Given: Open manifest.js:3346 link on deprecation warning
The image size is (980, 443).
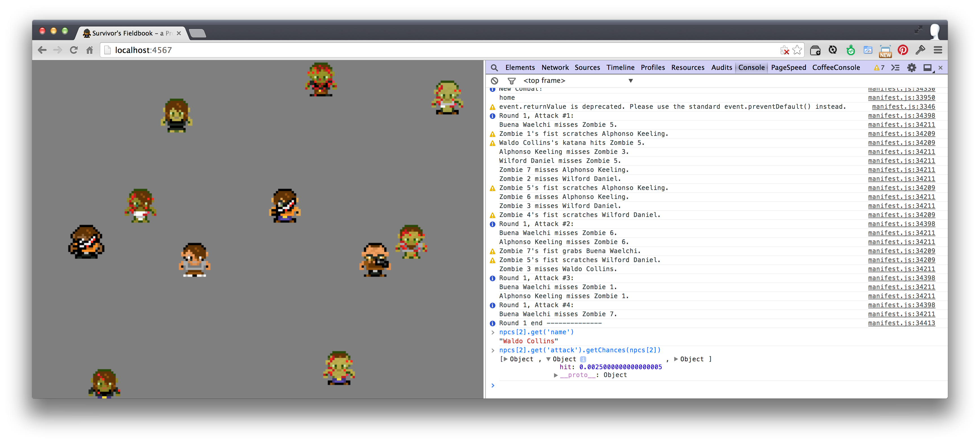Looking at the screenshot, I should [x=903, y=107].
